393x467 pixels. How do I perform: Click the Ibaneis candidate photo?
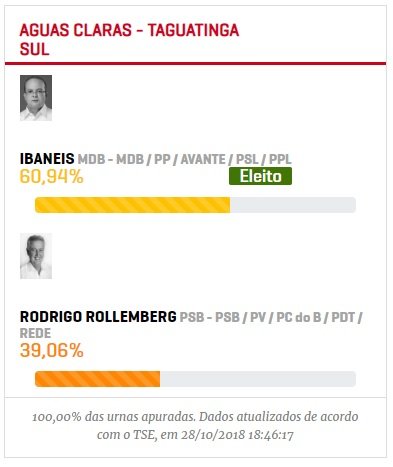(x=36, y=98)
